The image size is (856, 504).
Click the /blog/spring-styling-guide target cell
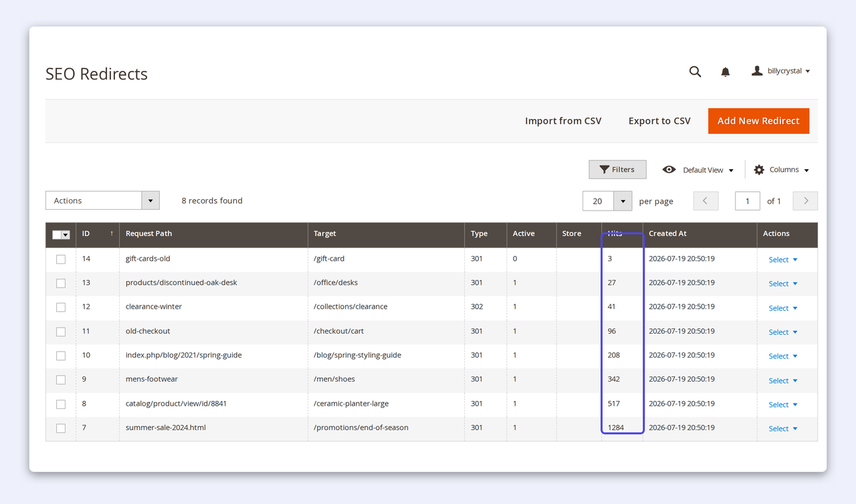click(387, 355)
